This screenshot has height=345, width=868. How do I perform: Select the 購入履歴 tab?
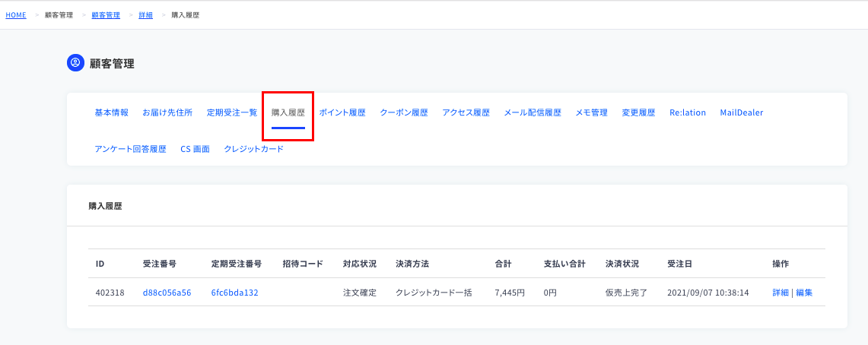(x=288, y=112)
